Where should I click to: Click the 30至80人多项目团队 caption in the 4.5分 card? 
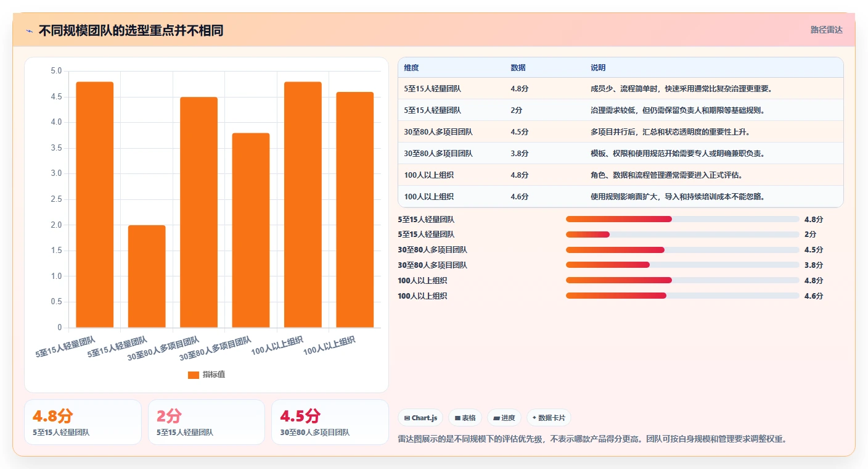point(314,433)
